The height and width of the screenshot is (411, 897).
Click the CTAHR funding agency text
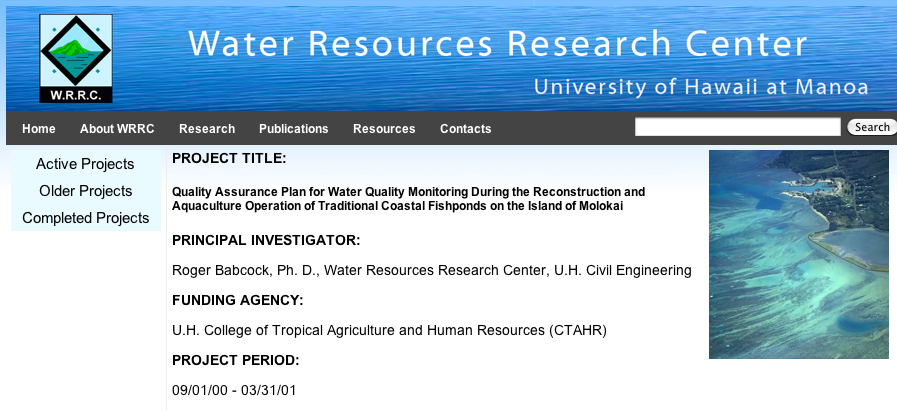click(x=389, y=330)
